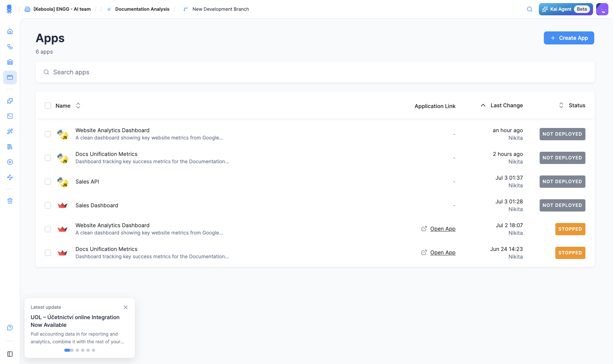Select the Data Apps icon in sidebar
Screen dimensions: 613x364
click(10, 77)
